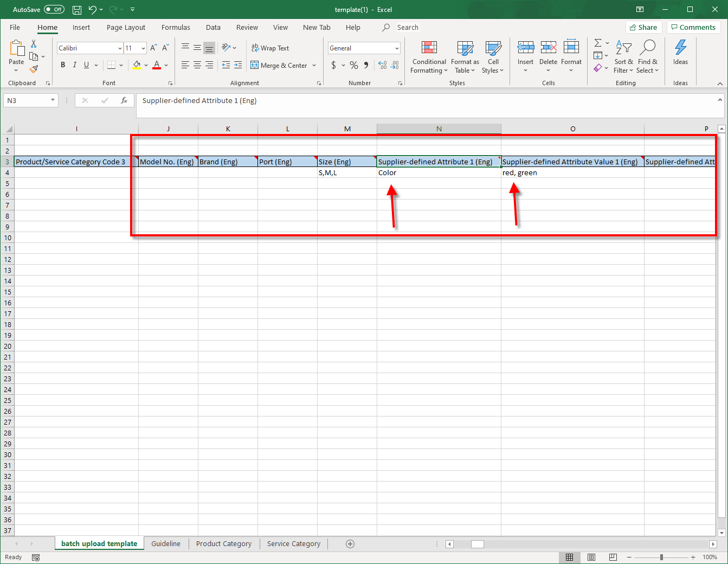
Task: Open the Name Box dropdown arrow
Action: point(53,100)
